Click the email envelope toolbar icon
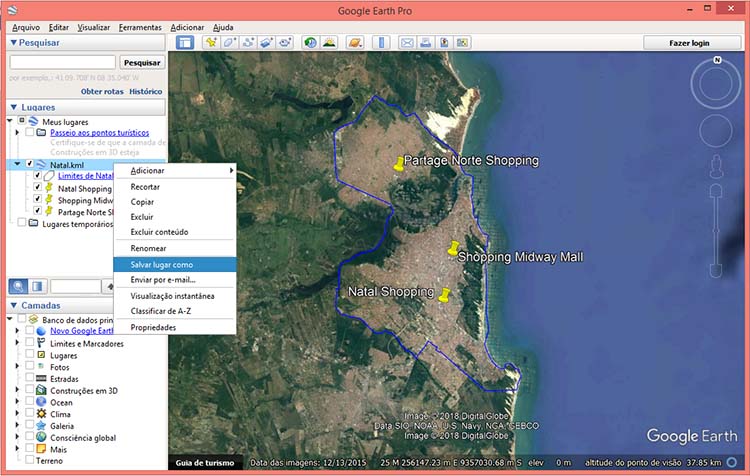Viewport: 750px width, 476px height. pyautogui.click(x=407, y=43)
